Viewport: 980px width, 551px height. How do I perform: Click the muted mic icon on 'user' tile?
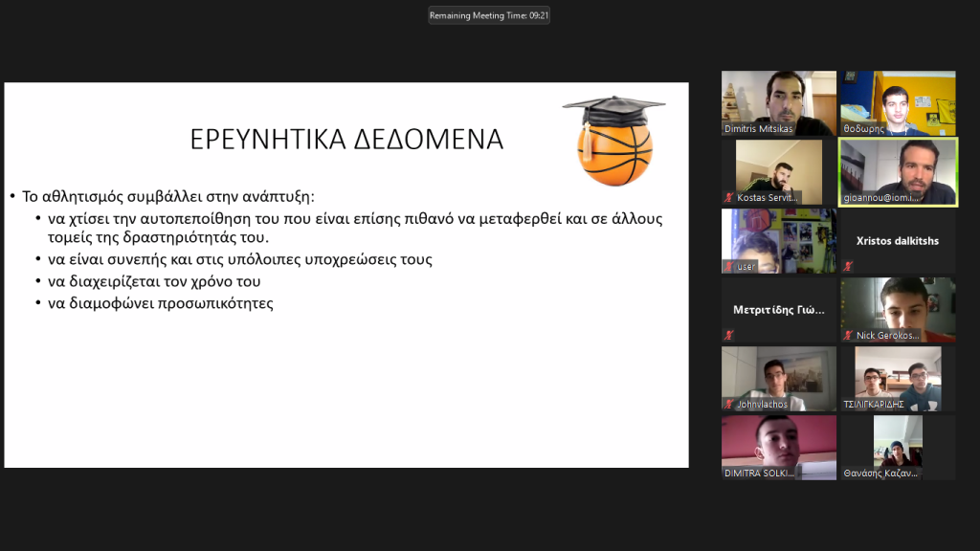click(729, 267)
